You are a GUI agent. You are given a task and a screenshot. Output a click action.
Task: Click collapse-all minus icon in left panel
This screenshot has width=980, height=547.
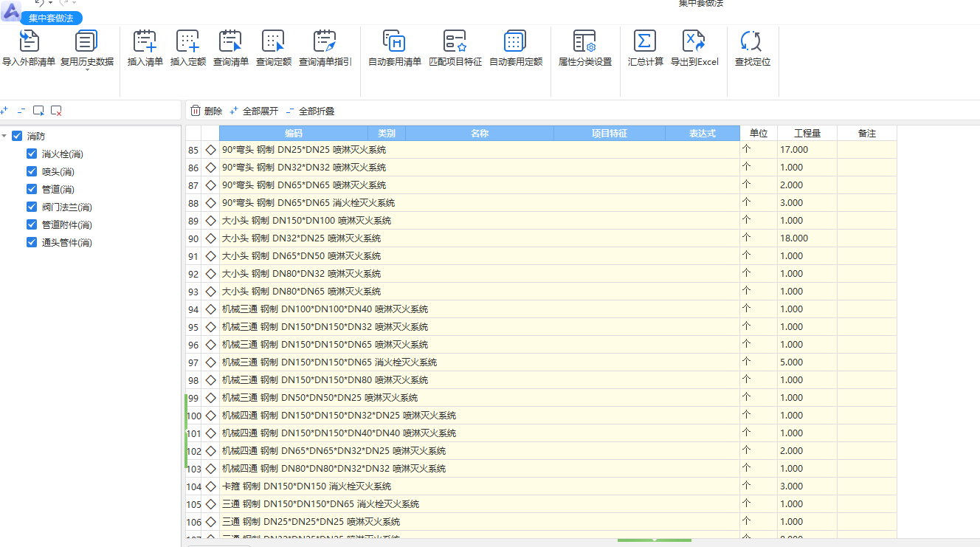tap(21, 111)
